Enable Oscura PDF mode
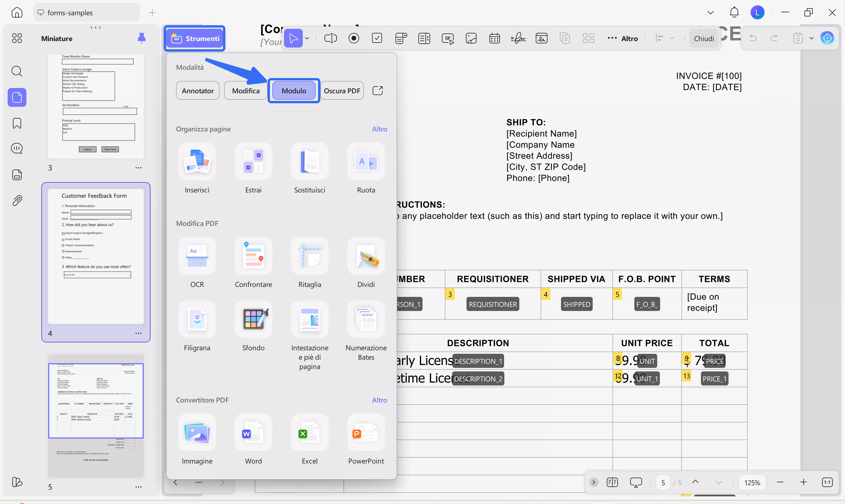 (342, 91)
